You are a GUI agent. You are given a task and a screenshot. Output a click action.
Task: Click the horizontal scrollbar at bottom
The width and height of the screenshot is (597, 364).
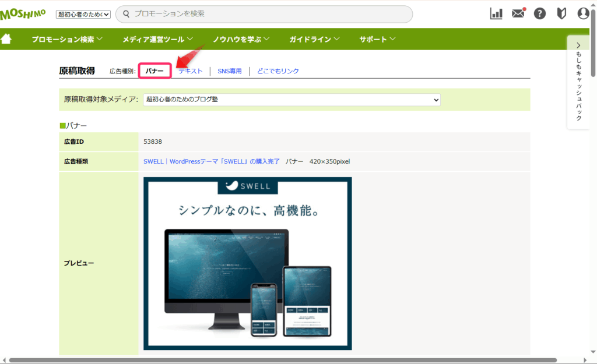click(x=283, y=360)
